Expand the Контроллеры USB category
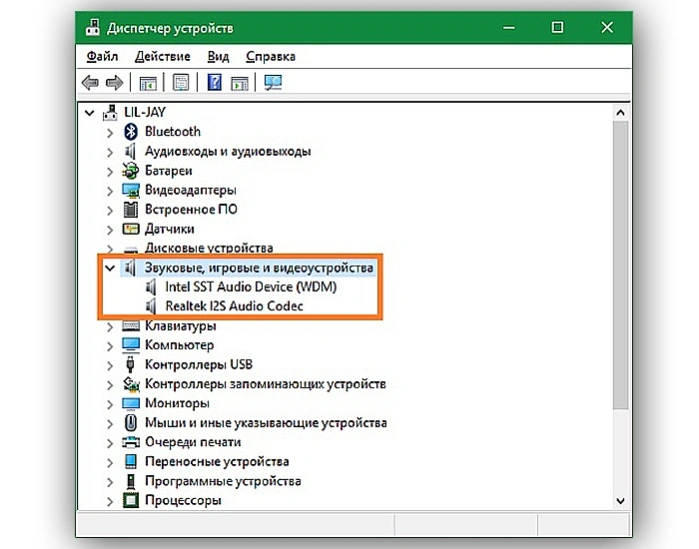This screenshot has width=699, height=549. coord(110,365)
